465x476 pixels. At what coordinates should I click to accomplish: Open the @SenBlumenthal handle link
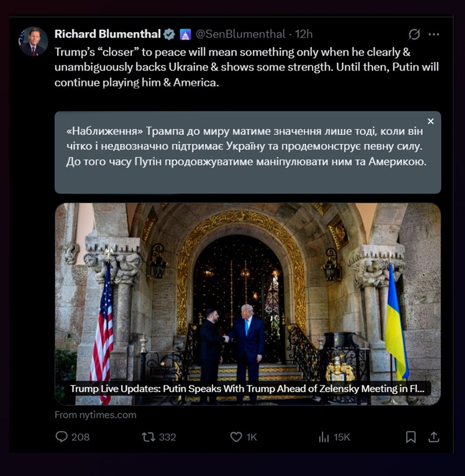(240, 34)
